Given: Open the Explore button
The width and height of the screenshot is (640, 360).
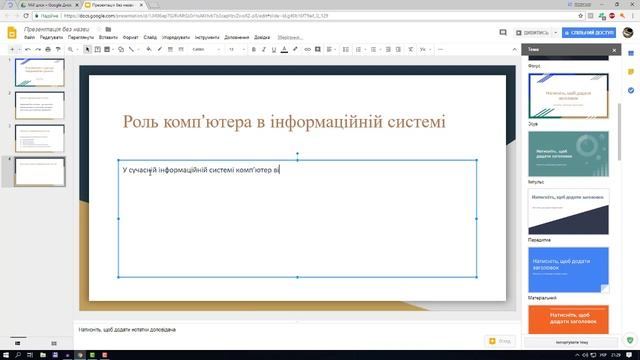Looking at the screenshot, I should point(500,341).
